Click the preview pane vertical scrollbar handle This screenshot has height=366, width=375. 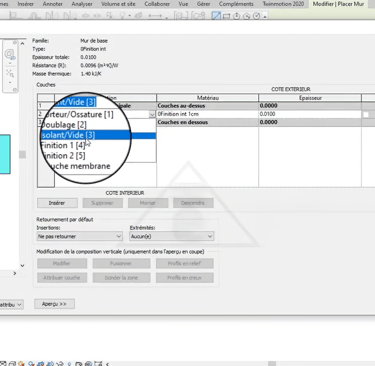[x=22, y=155]
